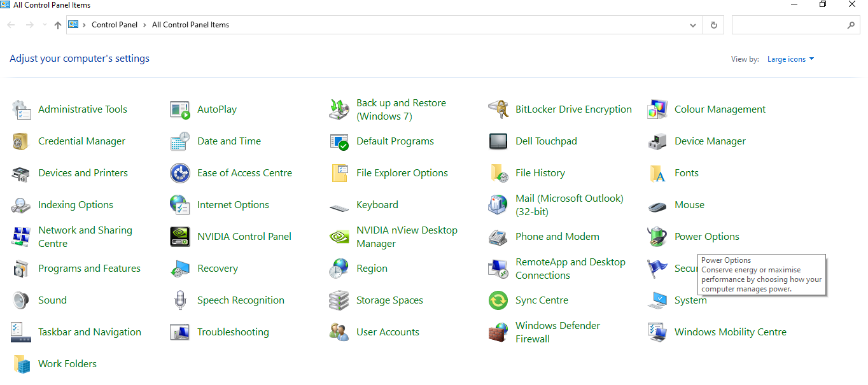Open the Devices and Printers icon

click(21, 173)
